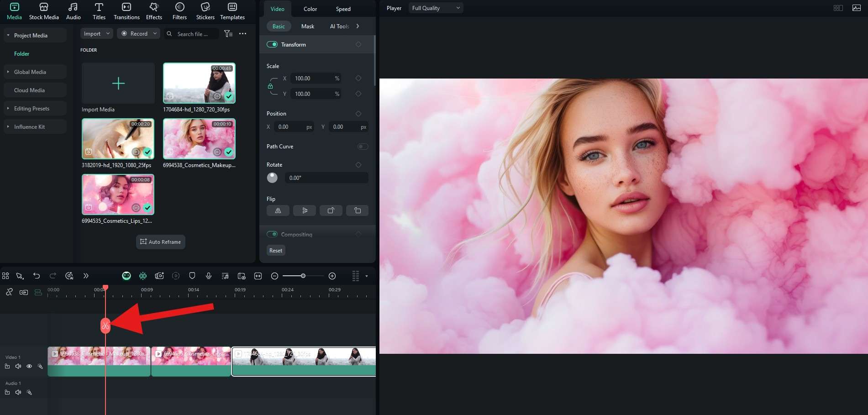Image resolution: width=868 pixels, height=415 pixels.
Task: Click the Auto Reframe button
Action: [x=161, y=242]
